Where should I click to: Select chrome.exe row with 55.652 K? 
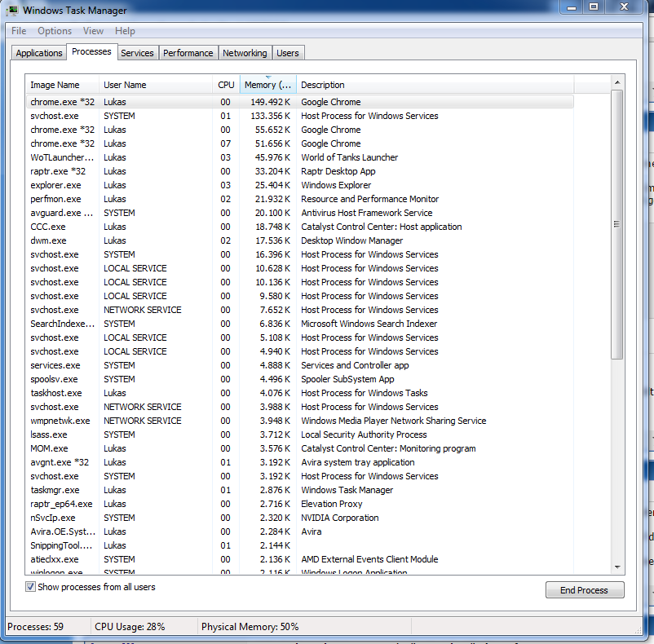point(300,130)
